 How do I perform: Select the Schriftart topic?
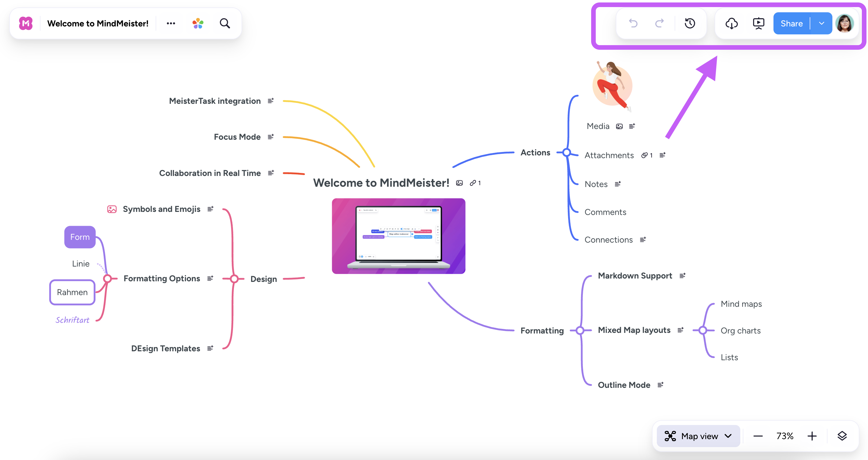[x=72, y=320]
